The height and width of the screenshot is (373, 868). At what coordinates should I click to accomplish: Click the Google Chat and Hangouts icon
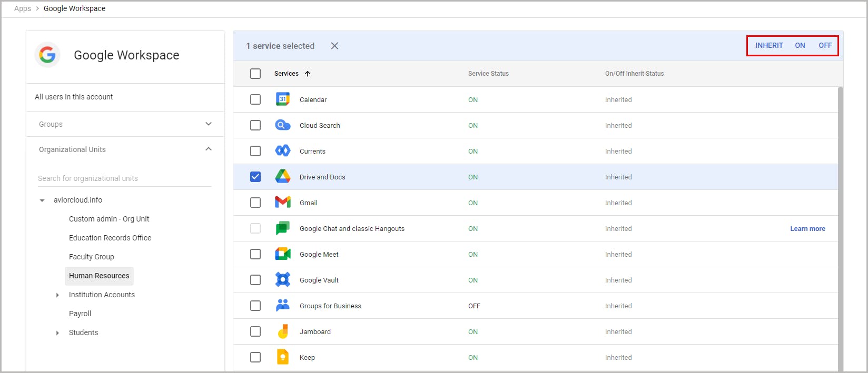click(283, 228)
